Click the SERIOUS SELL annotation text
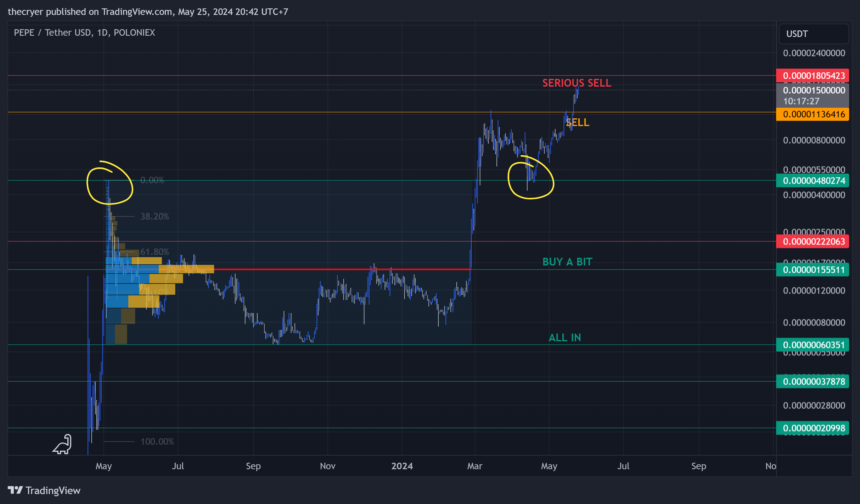Screen dimensions: 860x504 coord(576,83)
